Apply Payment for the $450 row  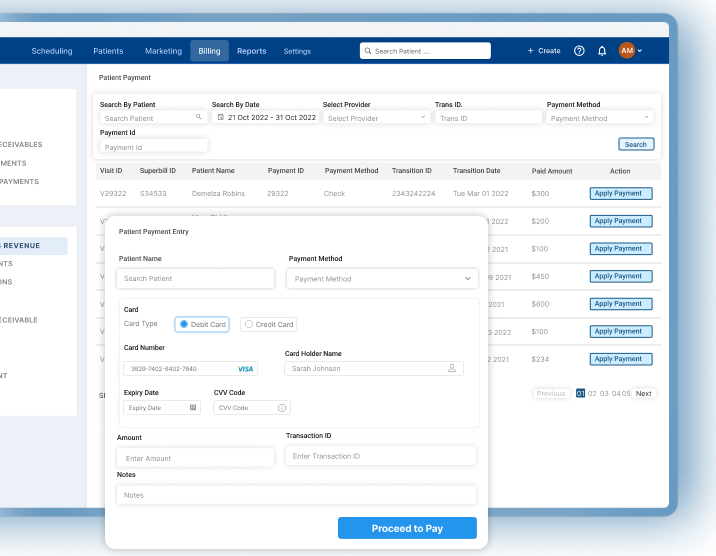tap(621, 276)
